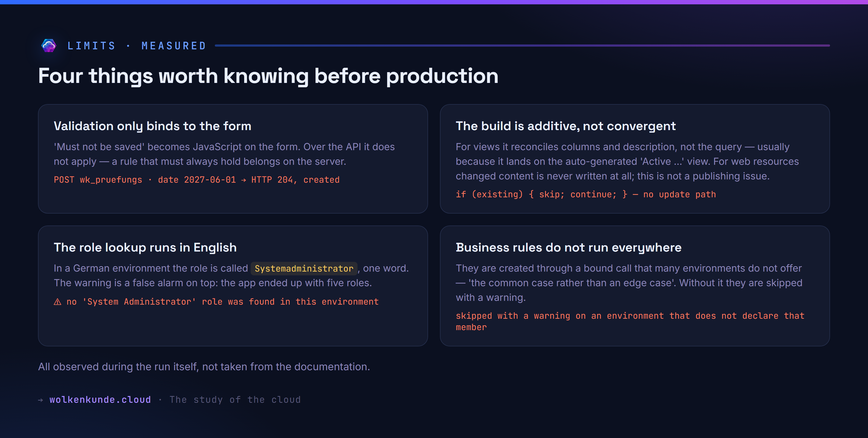Click the skipped with a warning code text
The width and height of the screenshot is (868, 438).
[630, 321]
